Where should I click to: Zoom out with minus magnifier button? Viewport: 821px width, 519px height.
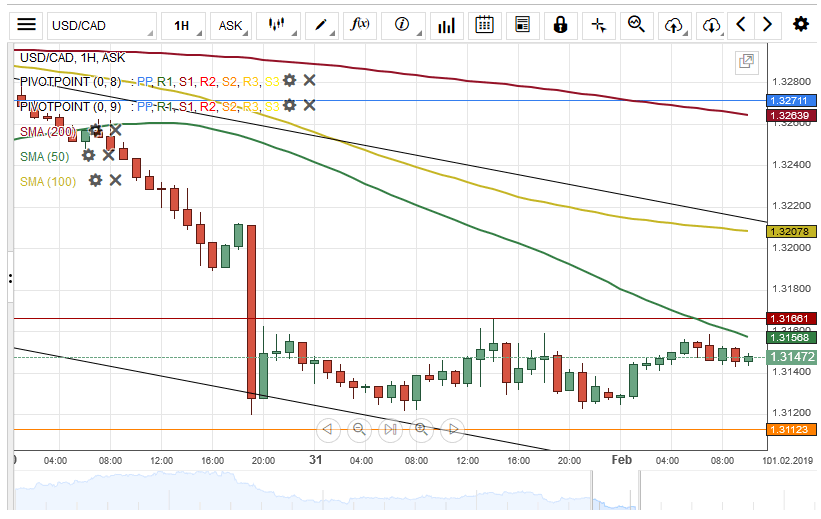click(x=359, y=429)
